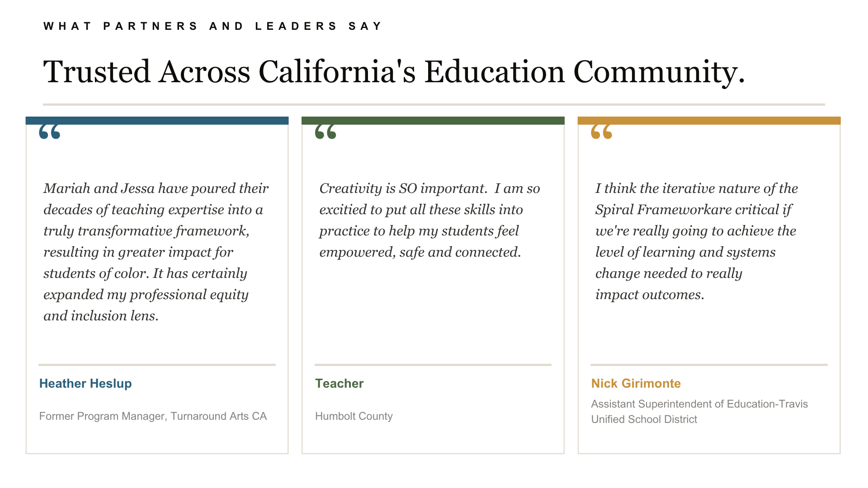Image resolution: width=868 pixels, height=488 pixels.
Task: Select the 'Creativity is SO important' quote
Action: pyautogui.click(x=429, y=220)
